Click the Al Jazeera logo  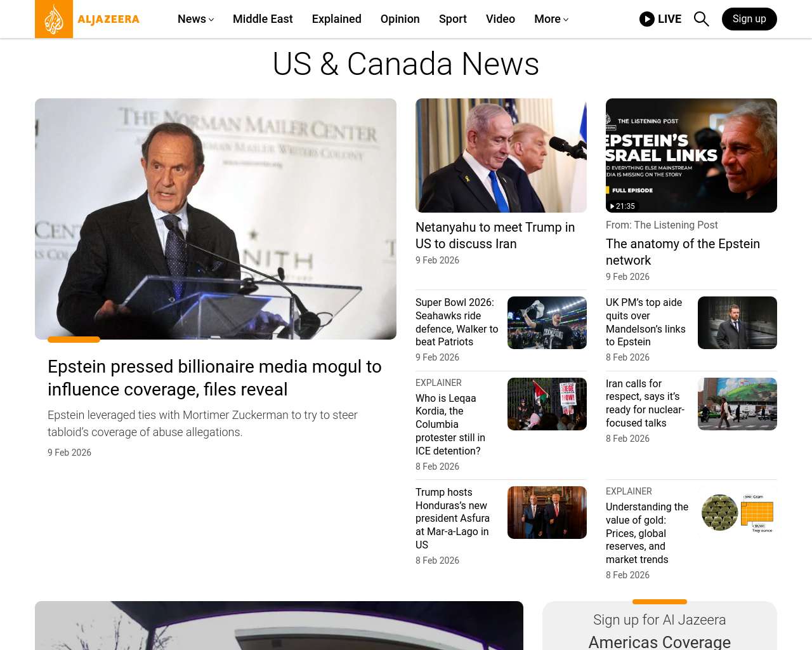(x=88, y=19)
